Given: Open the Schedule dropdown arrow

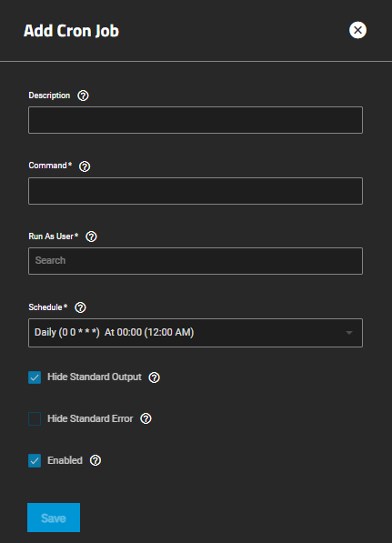Looking at the screenshot, I should pyautogui.click(x=349, y=333).
